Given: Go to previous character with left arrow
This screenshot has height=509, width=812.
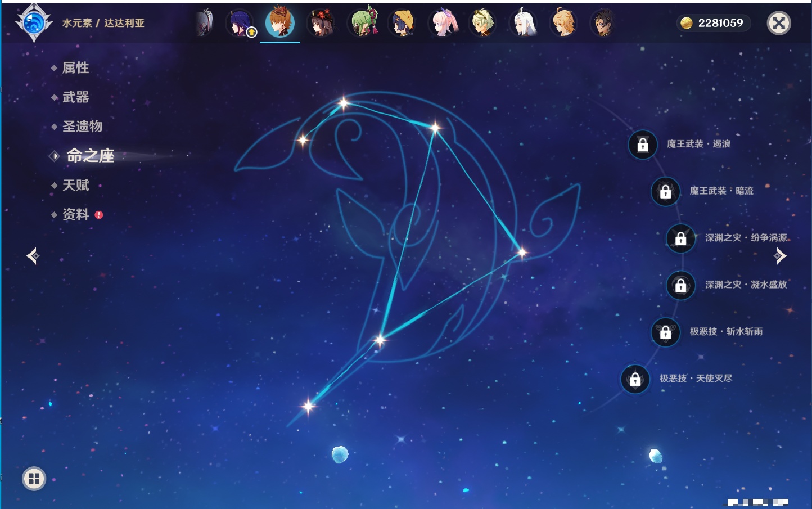Looking at the screenshot, I should [x=33, y=256].
